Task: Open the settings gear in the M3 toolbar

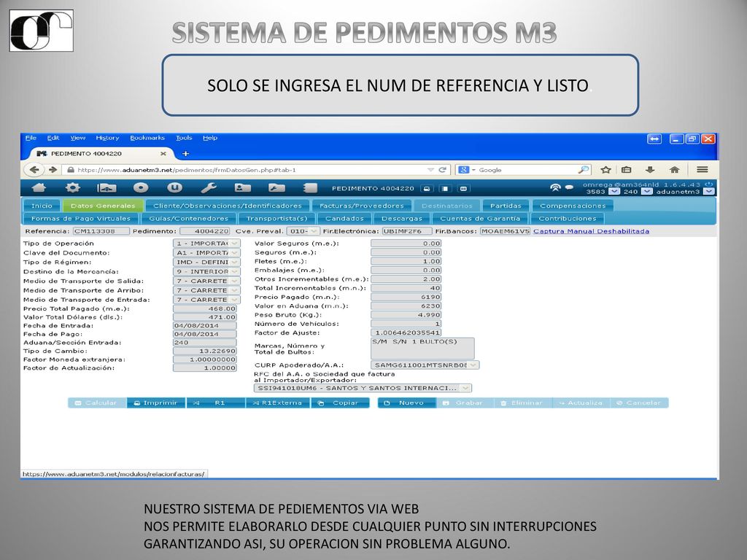Action: 72,187
